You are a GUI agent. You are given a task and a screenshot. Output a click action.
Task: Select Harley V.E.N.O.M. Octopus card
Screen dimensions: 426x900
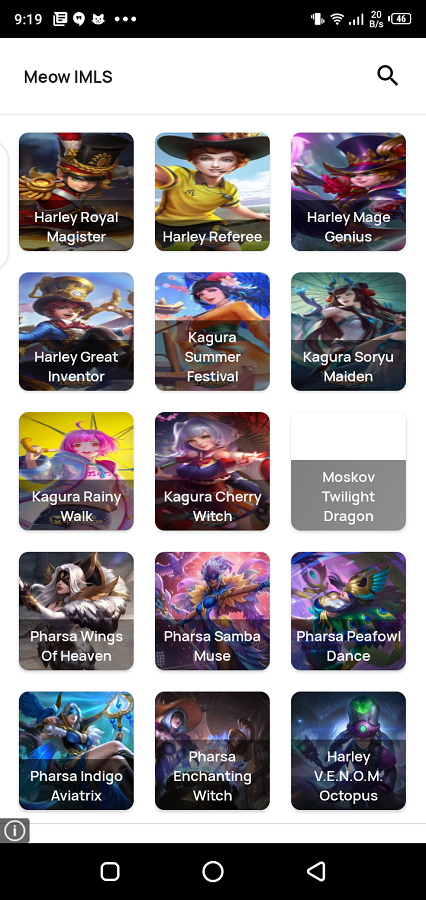tap(348, 751)
